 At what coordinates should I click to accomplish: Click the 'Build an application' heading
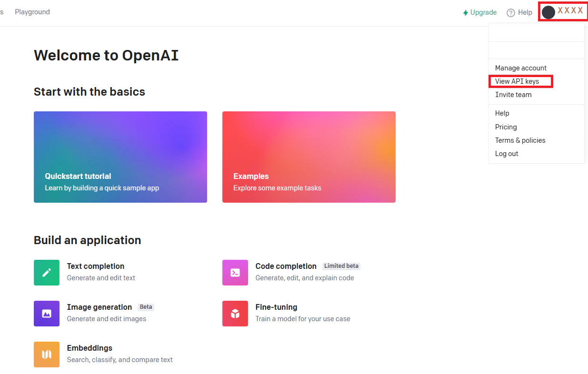[x=88, y=240]
